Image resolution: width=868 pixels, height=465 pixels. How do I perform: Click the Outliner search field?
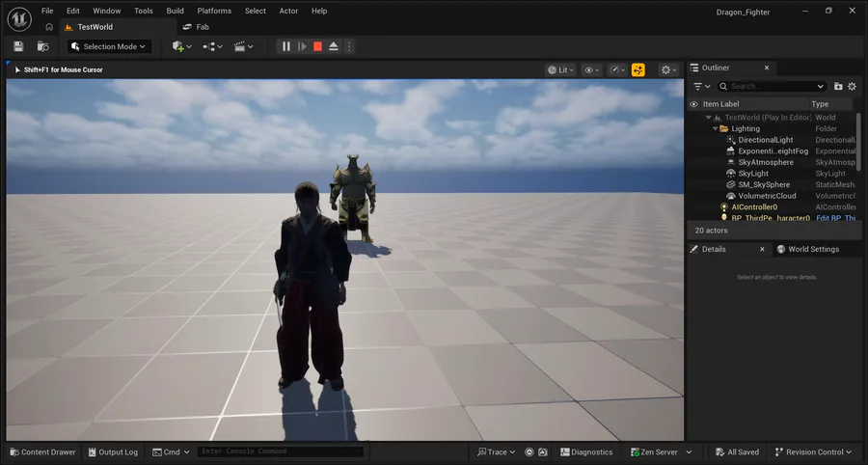pos(772,87)
